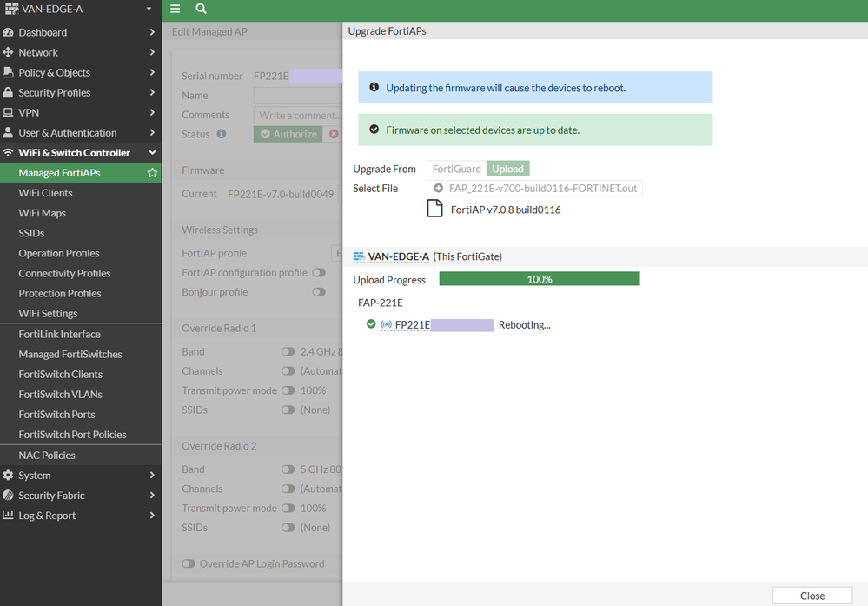This screenshot has width=868, height=606.
Task: Toggle Override Radio 2 Channels switch
Action: [x=288, y=489]
